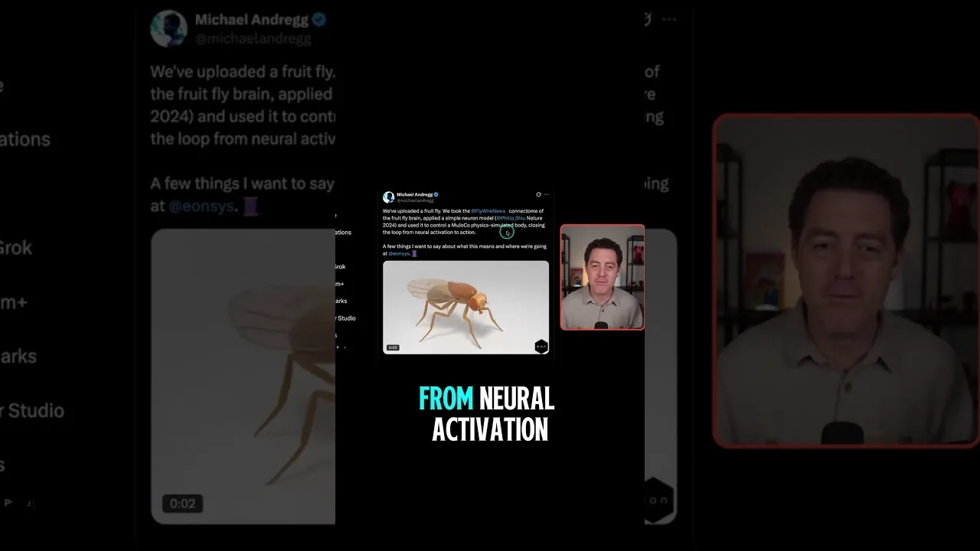Click the Michael Andregg name in the small centered tweet
The width and height of the screenshot is (980, 551).
414,195
